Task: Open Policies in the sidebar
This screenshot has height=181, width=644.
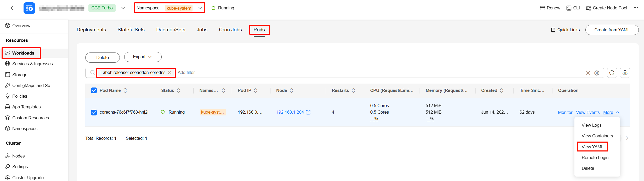Action: pos(20,96)
